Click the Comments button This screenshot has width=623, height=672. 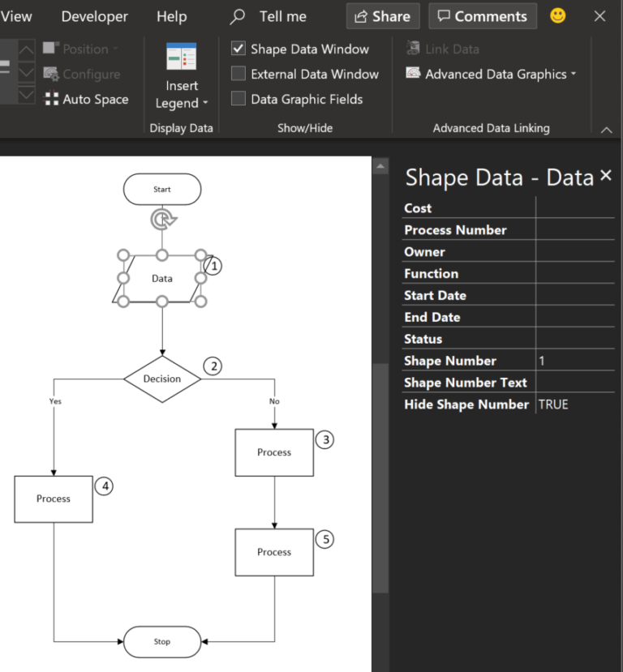pyautogui.click(x=483, y=16)
